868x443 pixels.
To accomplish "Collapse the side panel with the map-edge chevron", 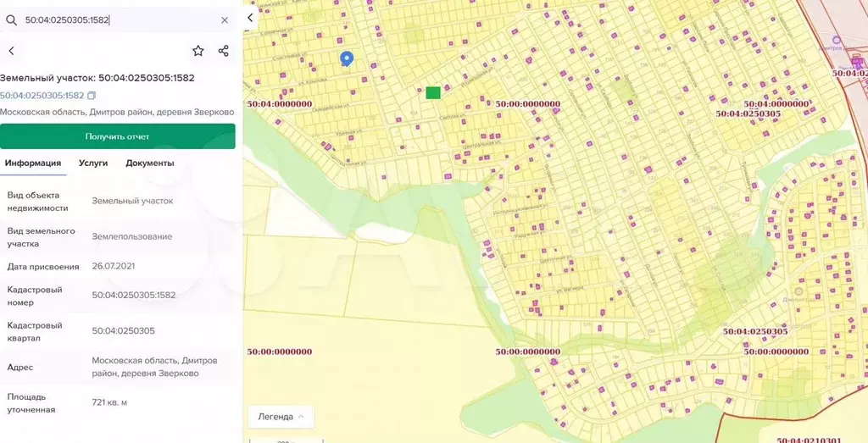I will (250, 18).
